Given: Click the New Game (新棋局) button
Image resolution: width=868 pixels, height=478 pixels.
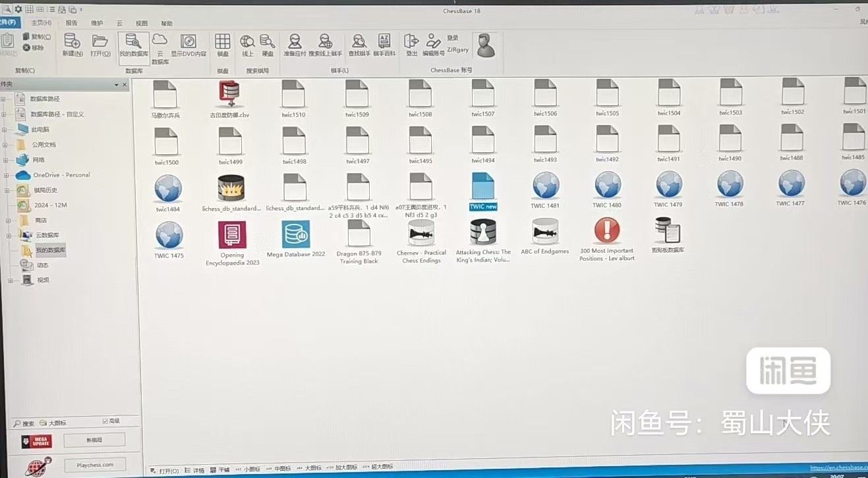Looking at the screenshot, I should click(94, 440).
